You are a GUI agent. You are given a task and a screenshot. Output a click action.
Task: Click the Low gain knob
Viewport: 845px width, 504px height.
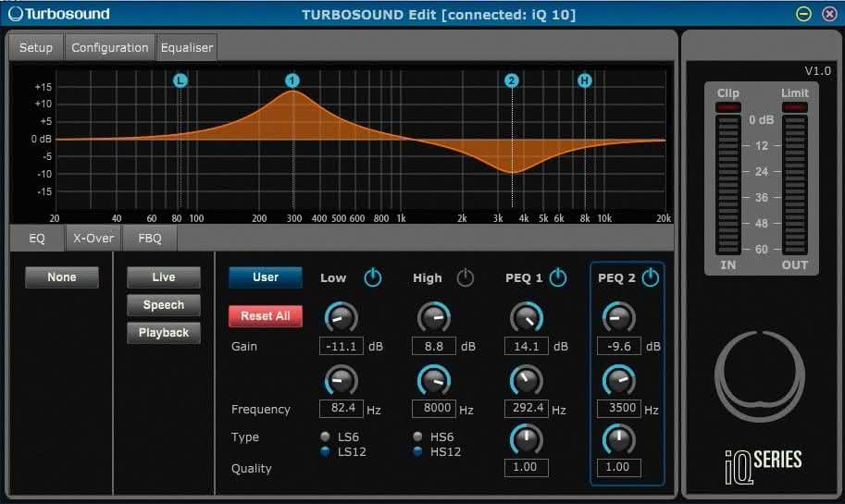point(342,317)
